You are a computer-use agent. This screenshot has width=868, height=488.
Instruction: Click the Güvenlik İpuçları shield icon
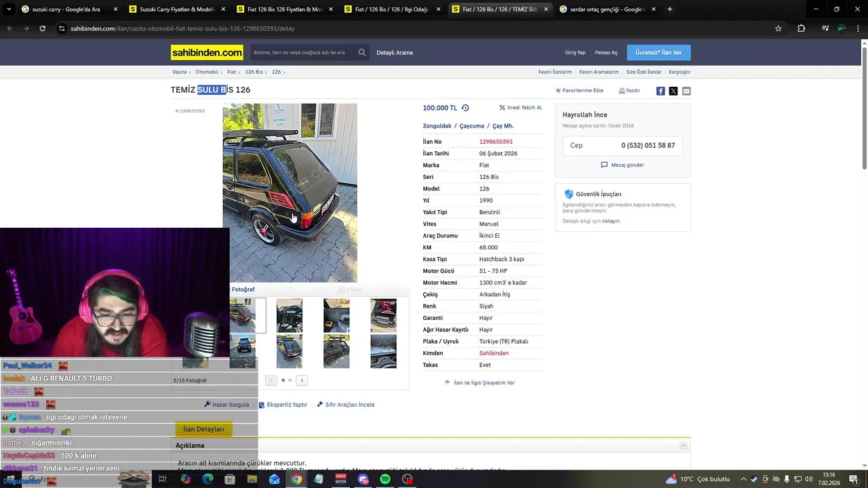569,194
